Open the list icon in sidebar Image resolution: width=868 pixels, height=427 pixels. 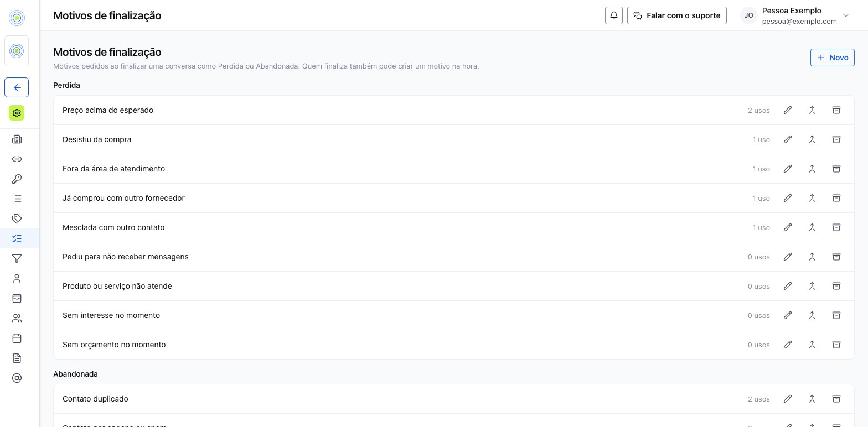17,199
